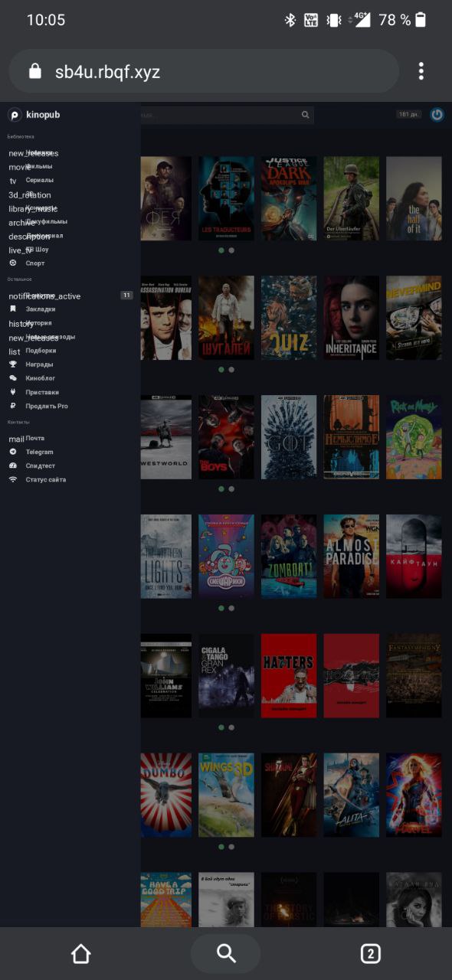The image size is (452, 980).
Task: Click the Киноблог chat bubbles icon
Action: click(x=12, y=378)
